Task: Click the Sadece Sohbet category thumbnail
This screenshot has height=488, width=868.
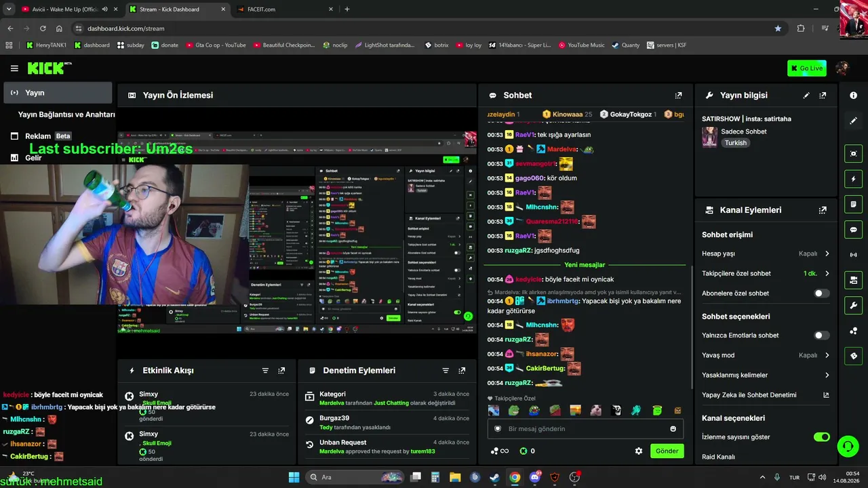Action: [x=709, y=137]
